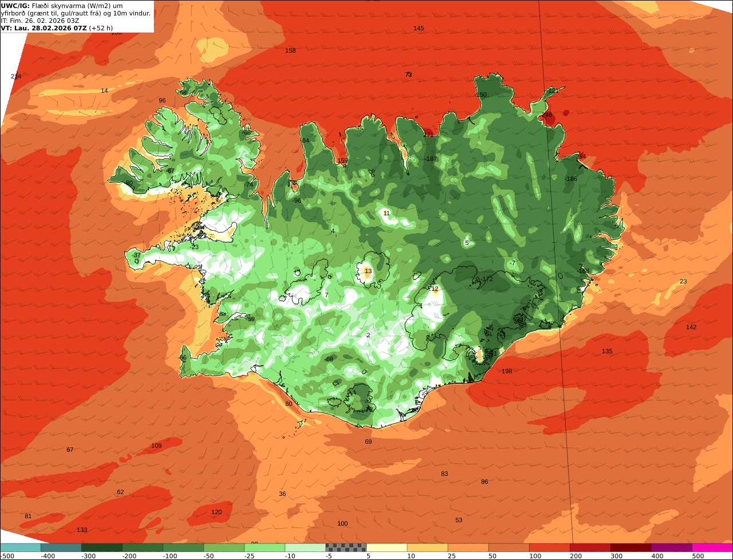
Task: Select the magenta above-500 legend swatch
Action: click(712, 547)
